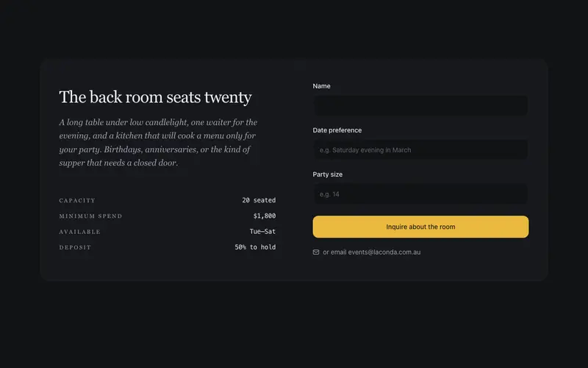The width and height of the screenshot is (588, 368).
Task: Click into the Date preference text box
Action: [420, 150]
